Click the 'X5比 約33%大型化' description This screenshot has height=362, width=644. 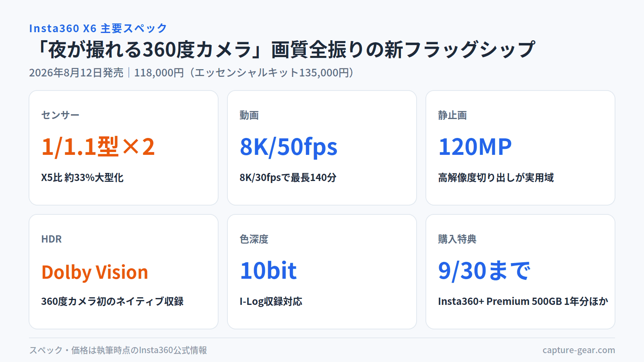tap(82, 177)
